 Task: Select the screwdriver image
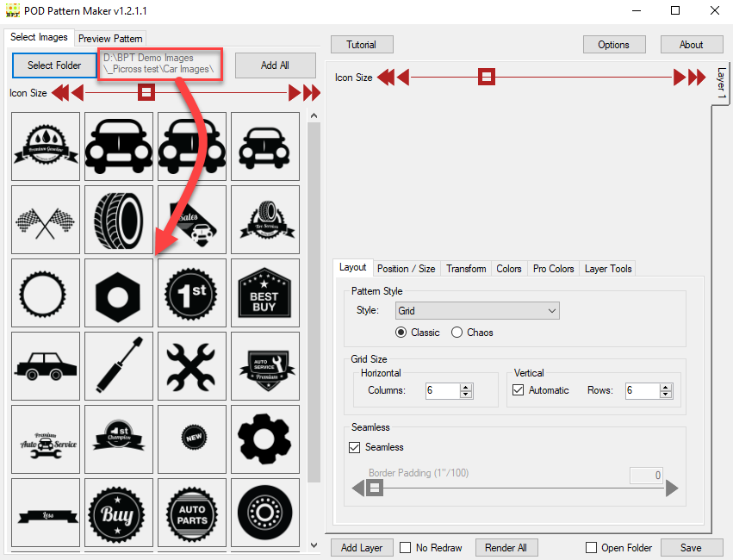tap(119, 366)
